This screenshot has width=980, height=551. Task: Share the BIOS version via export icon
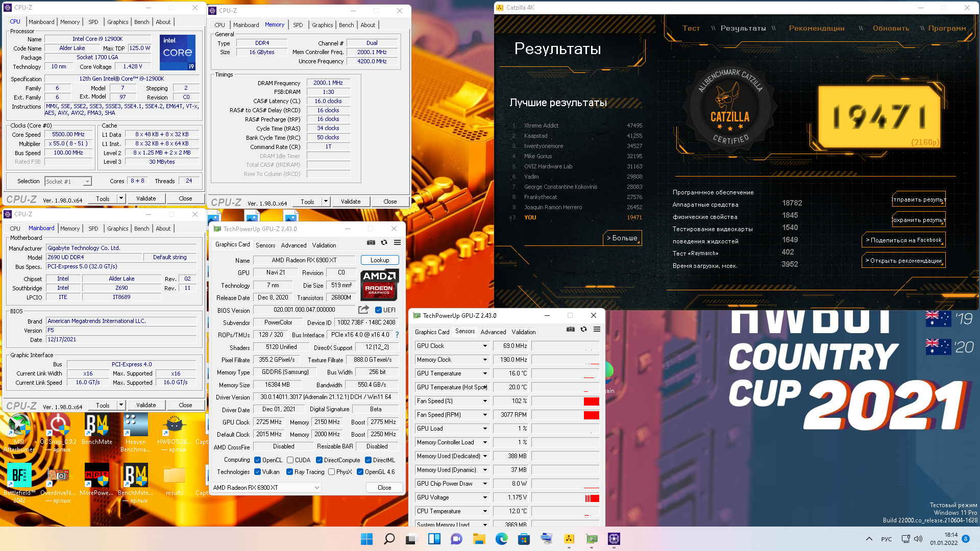point(363,310)
